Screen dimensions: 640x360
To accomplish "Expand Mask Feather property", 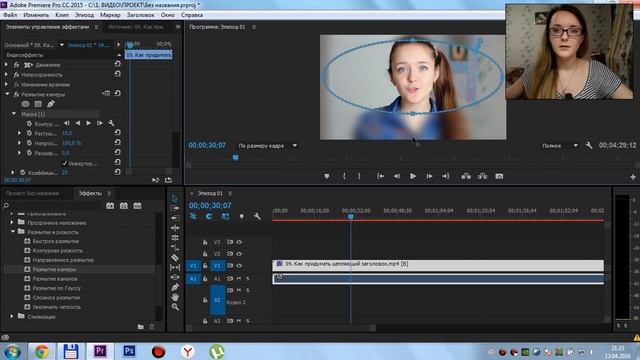I will 19,133.
